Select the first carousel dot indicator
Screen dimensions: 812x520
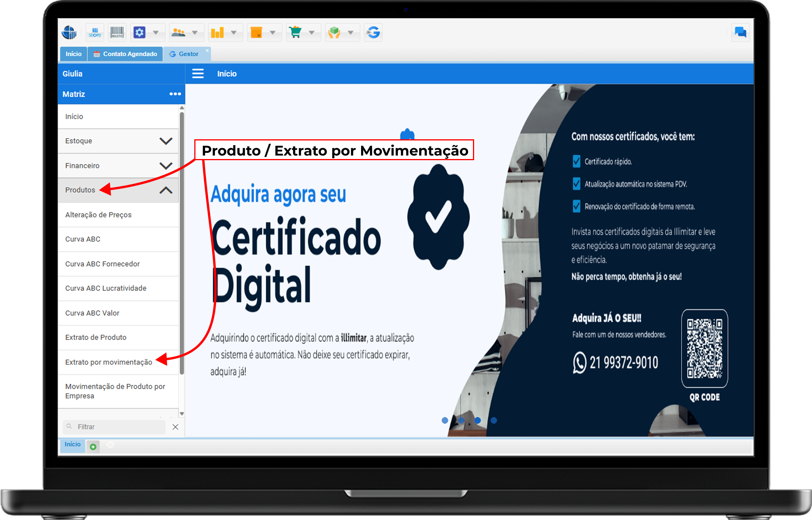445,420
